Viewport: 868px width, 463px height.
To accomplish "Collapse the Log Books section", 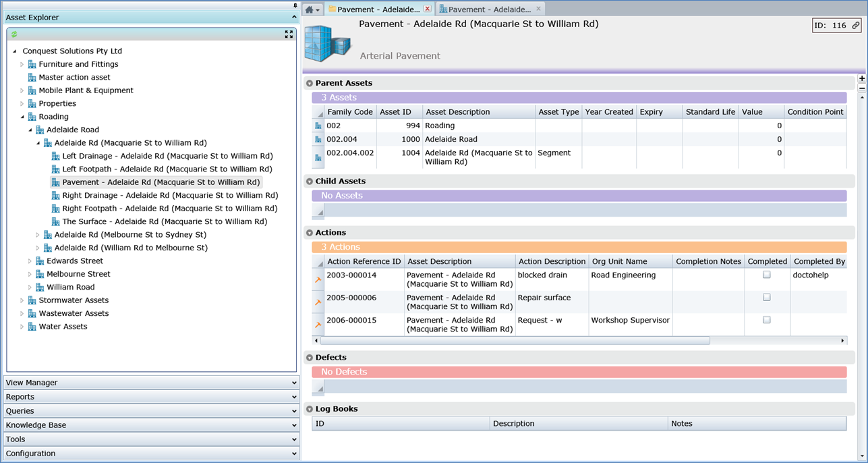I will point(310,409).
